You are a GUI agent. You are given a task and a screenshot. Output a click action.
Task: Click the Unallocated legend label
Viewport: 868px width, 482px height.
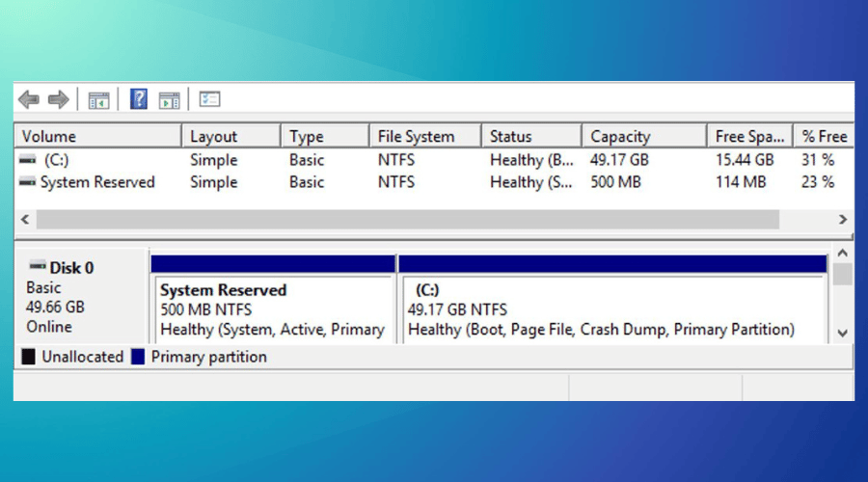tap(83, 357)
